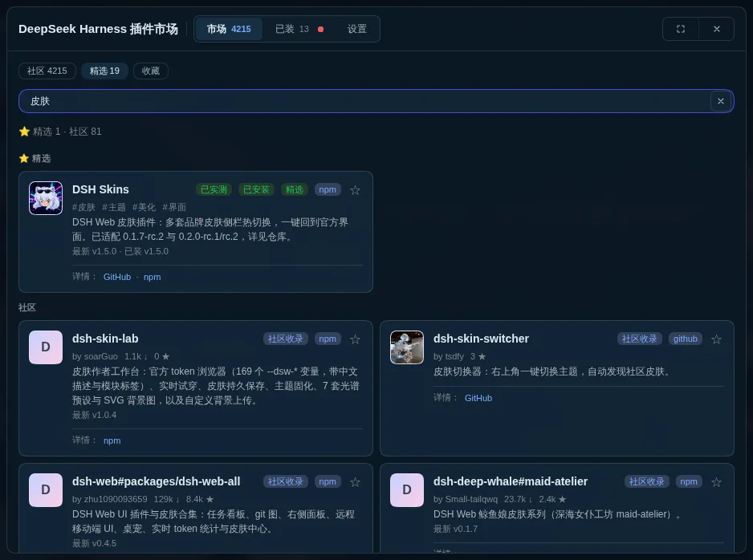Click the #皮肤 tag
Viewport: 753px width, 560px height.
[84, 207]
